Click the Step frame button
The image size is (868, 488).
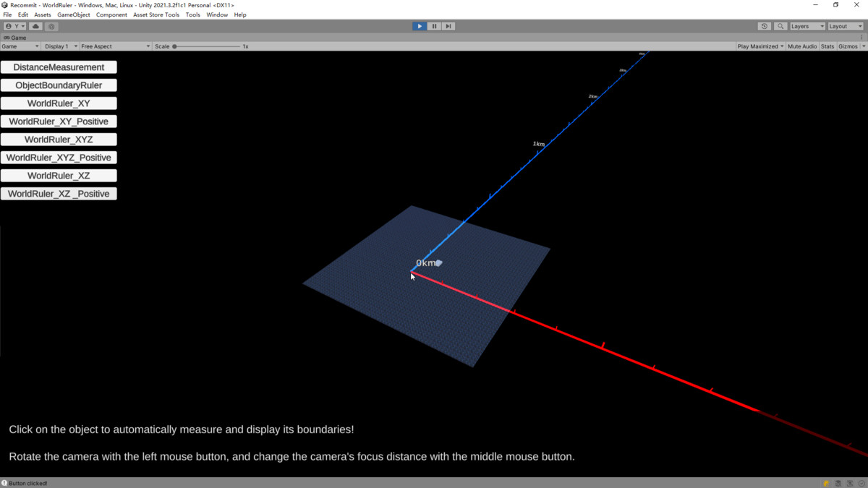point(448,26)
